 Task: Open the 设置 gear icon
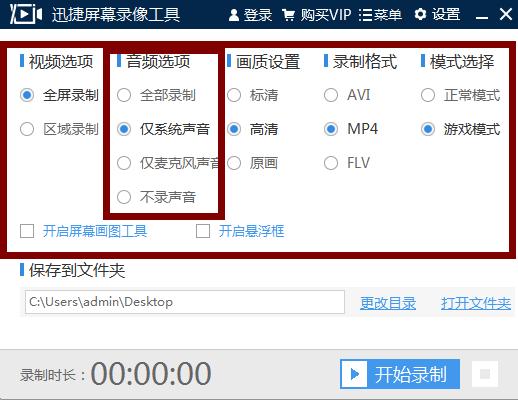tap(420, 14)
